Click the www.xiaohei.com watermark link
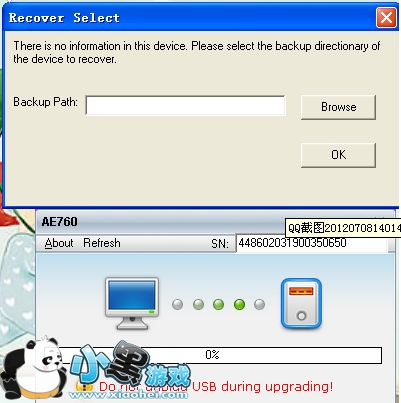 (128, 395)
